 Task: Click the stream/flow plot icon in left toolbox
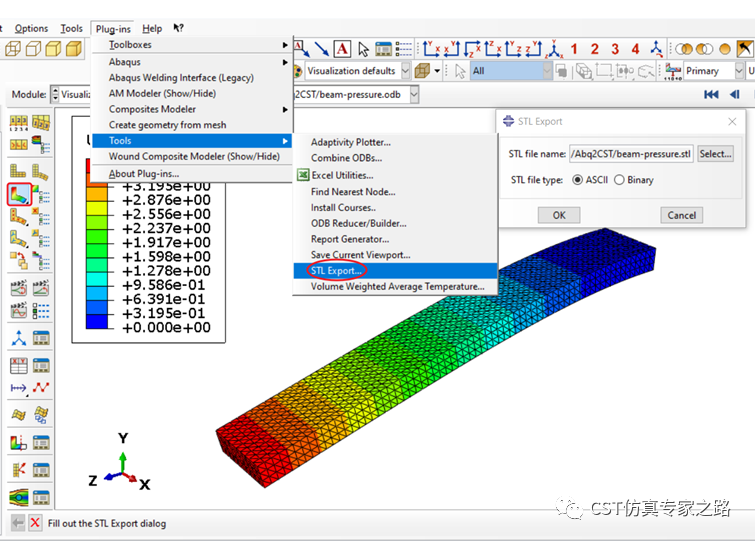tap(18, 496)
